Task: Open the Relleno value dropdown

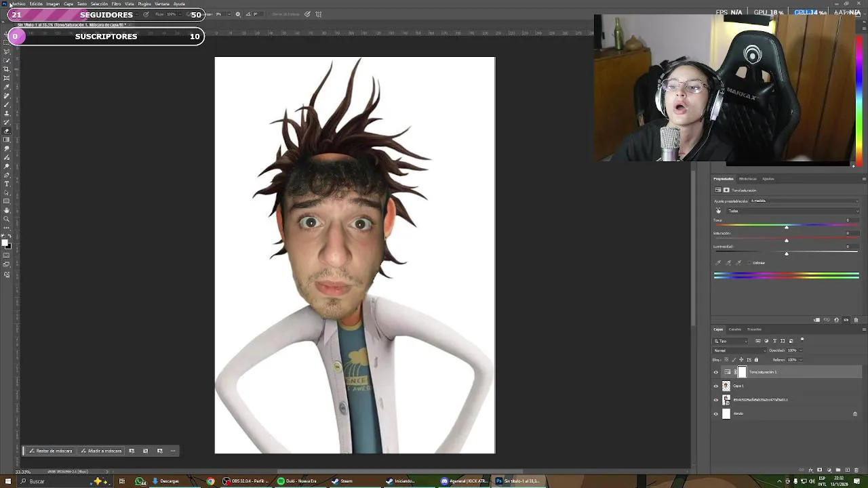Action: (801, 360)
